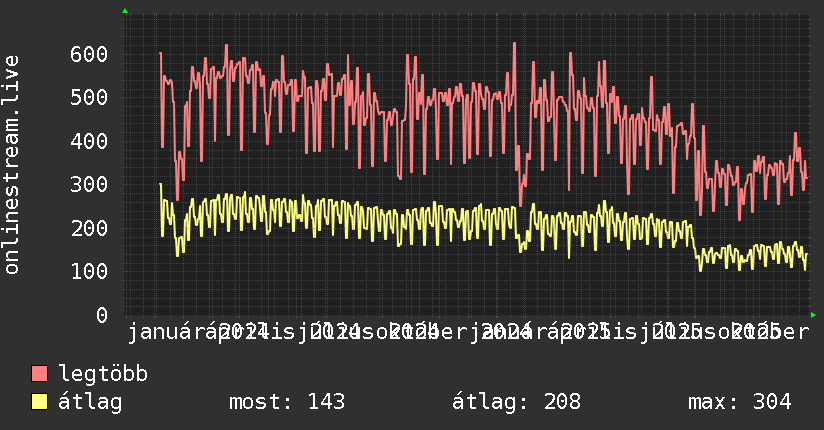Click the átlag: 208 statistic

[517, 402]
